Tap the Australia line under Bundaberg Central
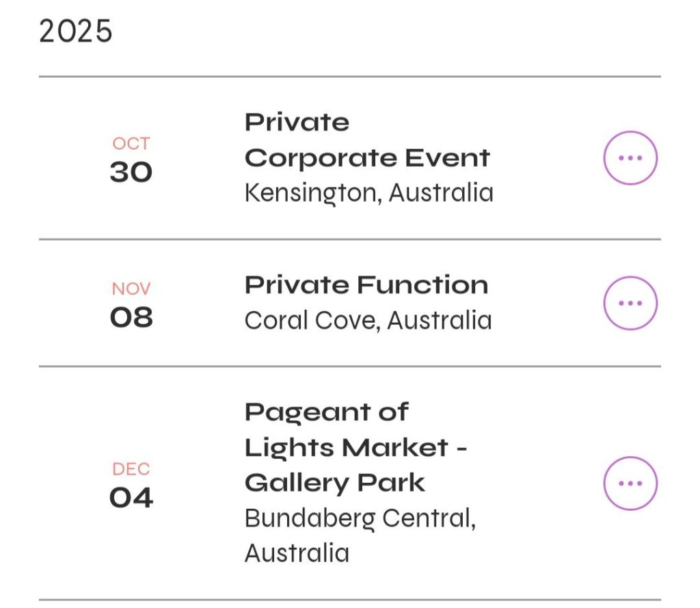 click(x=297, y=553)
